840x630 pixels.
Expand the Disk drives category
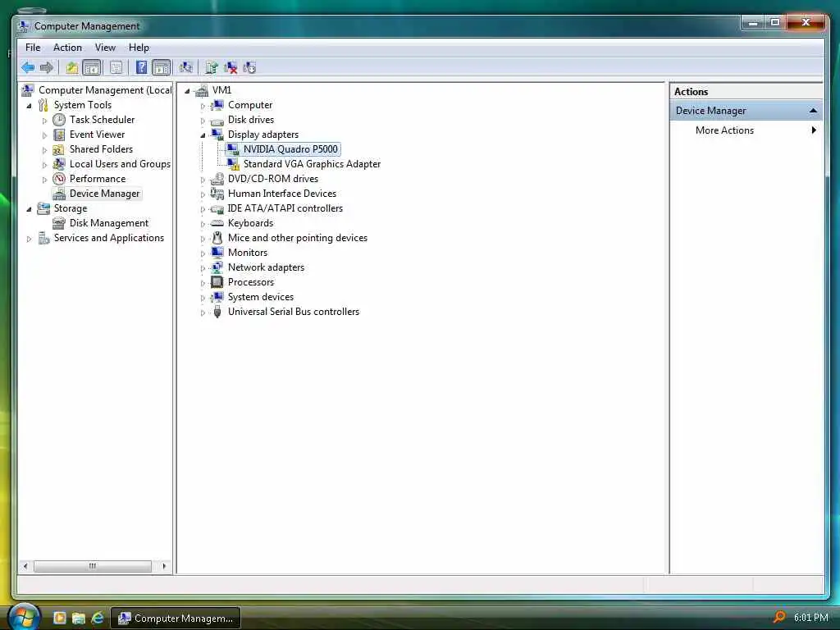click(203, 121)
